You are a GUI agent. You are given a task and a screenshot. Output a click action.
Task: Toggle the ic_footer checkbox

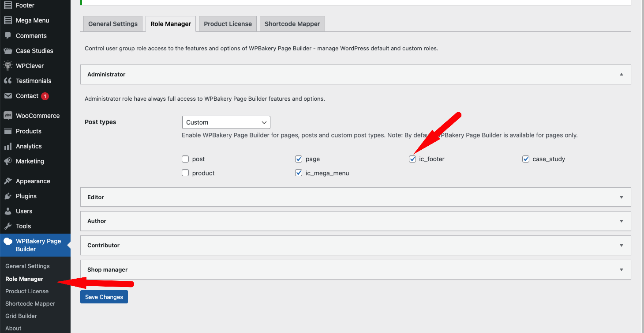click(x=412, y=159)
